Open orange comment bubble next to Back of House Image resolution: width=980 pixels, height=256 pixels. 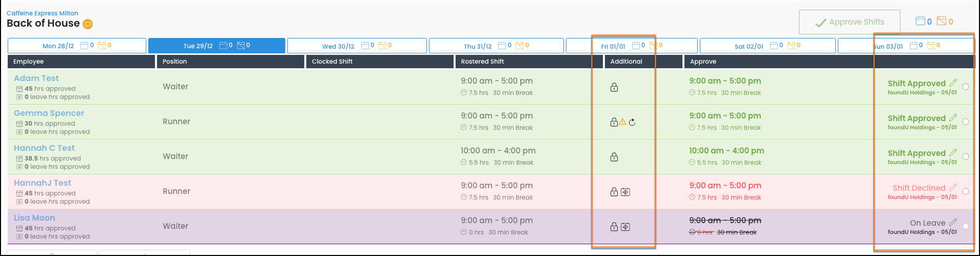click(88, 24)
